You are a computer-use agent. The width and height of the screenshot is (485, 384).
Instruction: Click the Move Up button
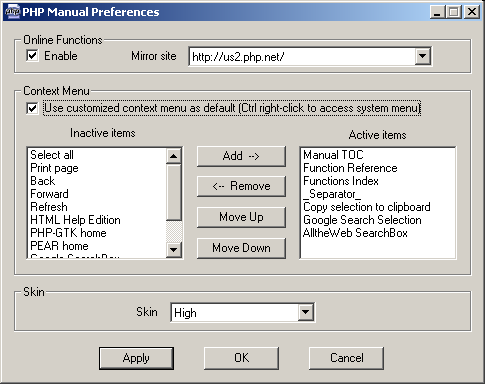pos(241,217)
